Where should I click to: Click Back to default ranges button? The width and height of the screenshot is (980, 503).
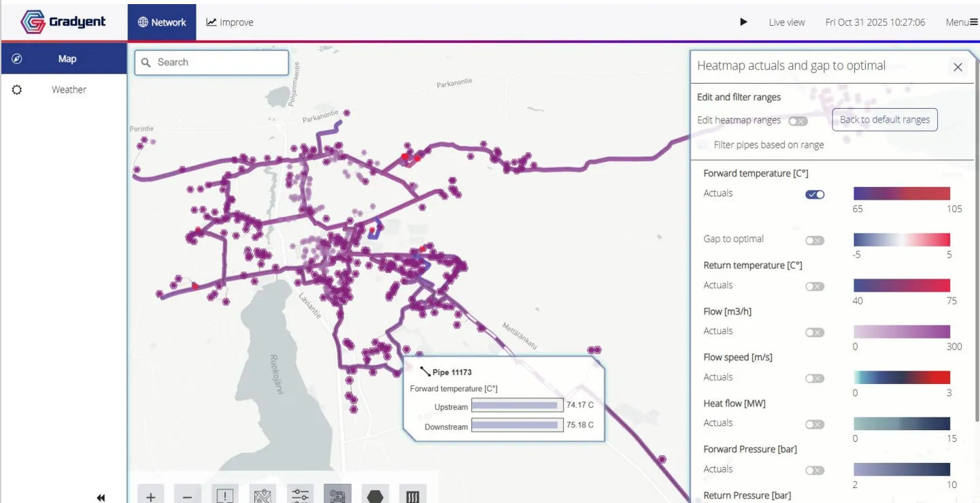[885, 120]
